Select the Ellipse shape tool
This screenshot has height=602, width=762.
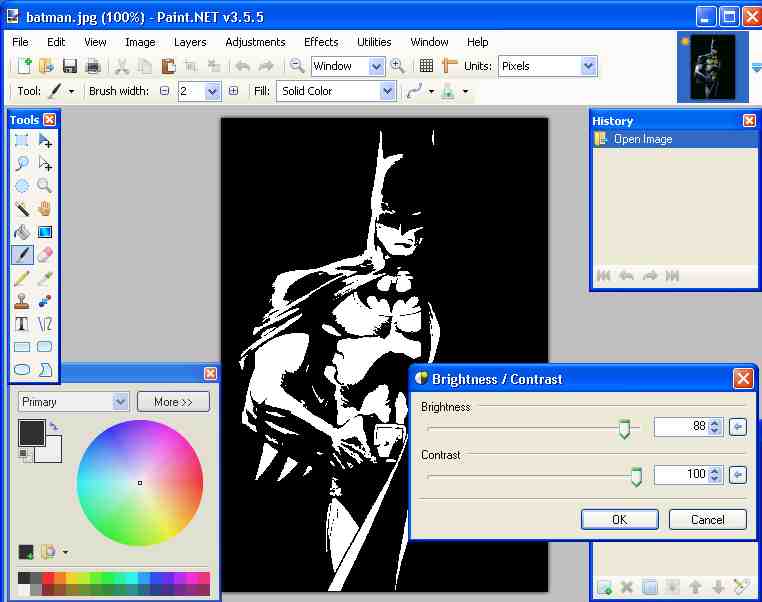click(x=21, y=369)
